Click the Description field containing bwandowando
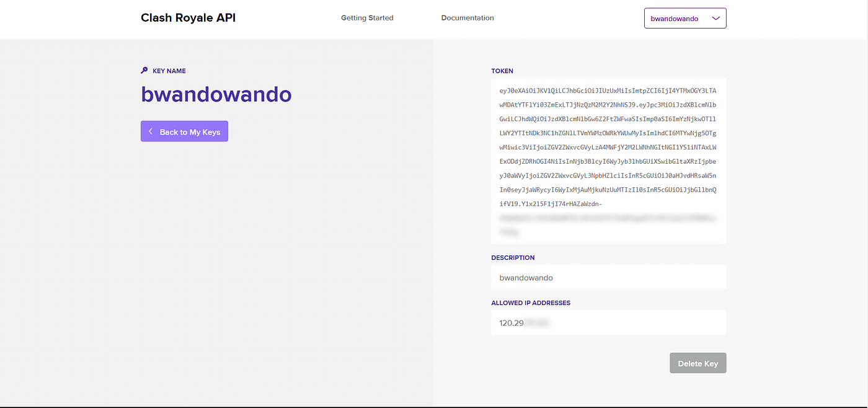This screenshot has width=868, height=408. [x=608, y=277]
